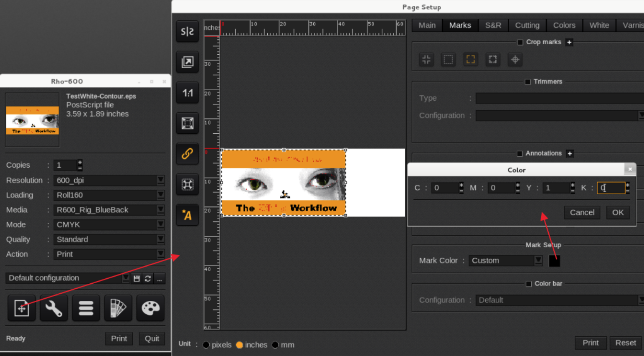
Task: Open the Colors tab
Action: click(x=564, y=25)
